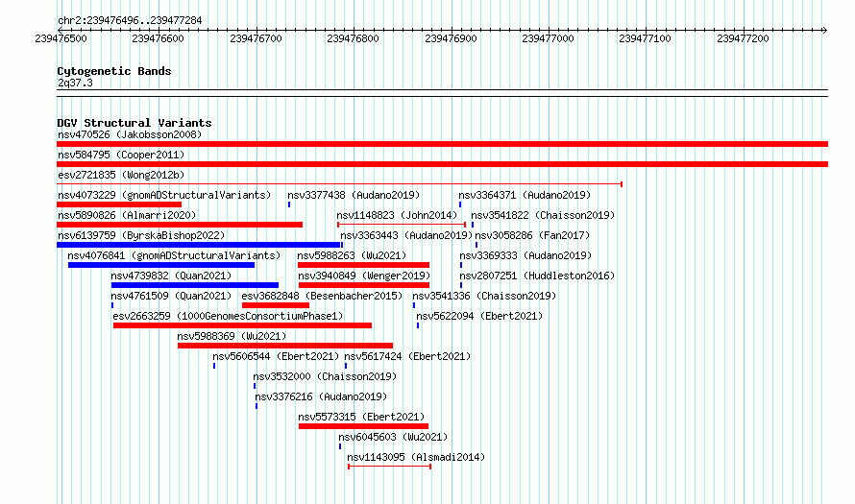Image resolution: width=855 pixels, height=504 pixels.
Task: Select the nsv4761509 (Quan2021) label
Action: coord(171,296)
